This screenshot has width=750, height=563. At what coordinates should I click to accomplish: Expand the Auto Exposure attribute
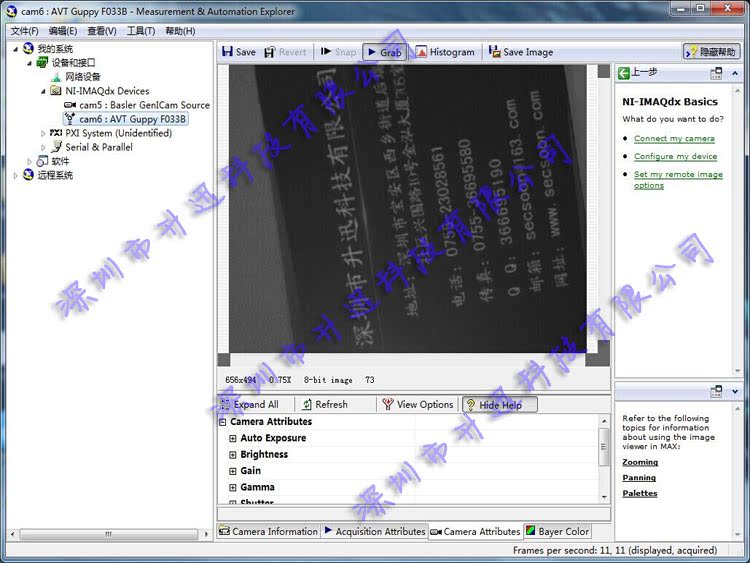(x=232, y=439)
